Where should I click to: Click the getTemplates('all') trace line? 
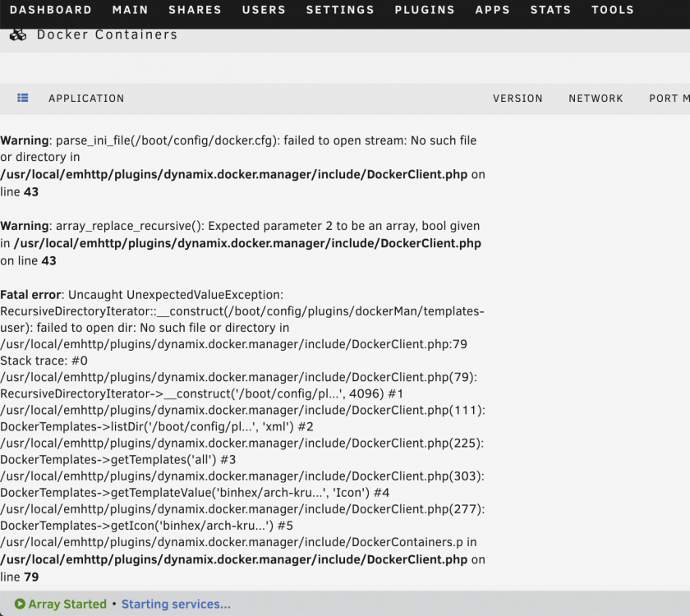tap(118, 460)
